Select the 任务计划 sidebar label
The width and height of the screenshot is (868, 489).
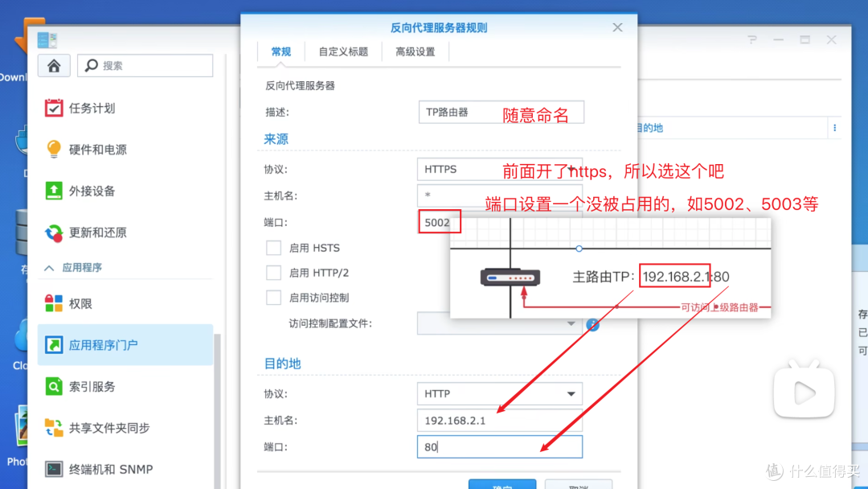pos(92,108)
